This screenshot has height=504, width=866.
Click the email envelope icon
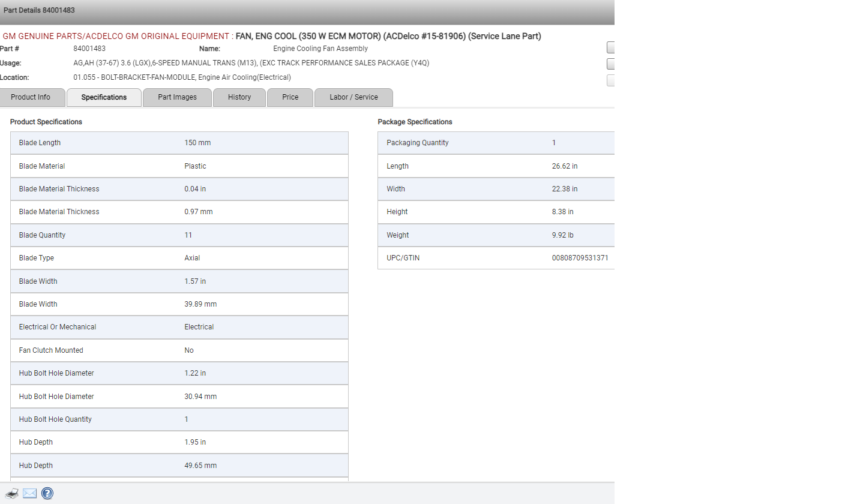click(30, 494)
